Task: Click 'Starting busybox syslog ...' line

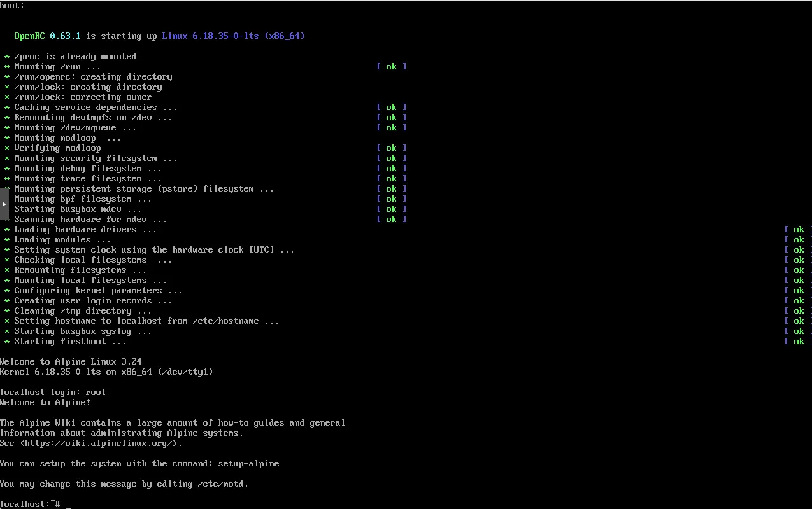Action: pyautogui.click(x=83, y=331)
